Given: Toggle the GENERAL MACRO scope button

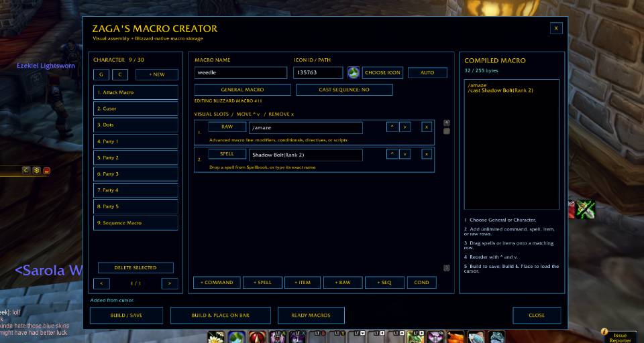Looking at the screenshot, I should click(x=242, y=90).
